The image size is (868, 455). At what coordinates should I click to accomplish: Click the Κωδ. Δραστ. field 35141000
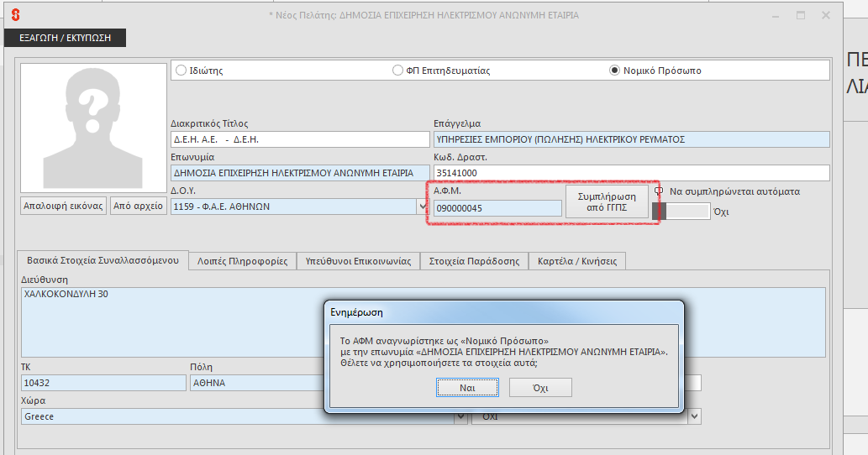click(x=632, y=173)
